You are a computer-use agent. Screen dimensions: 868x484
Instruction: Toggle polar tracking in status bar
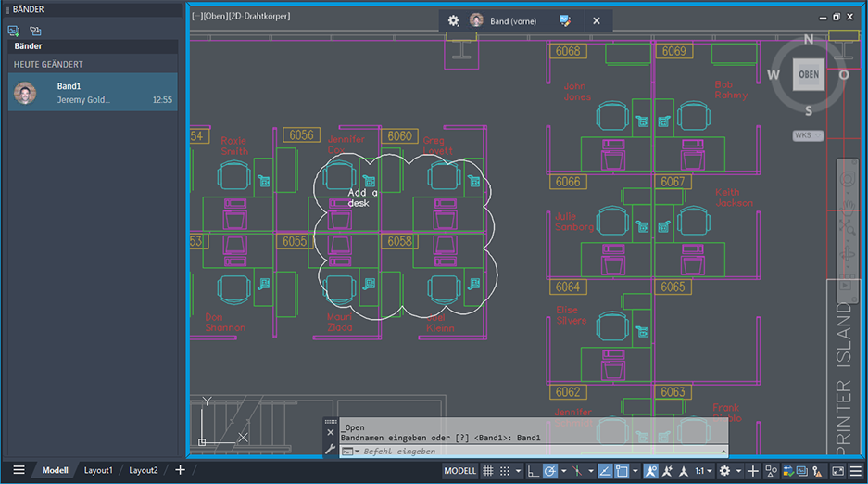click(x=550, y=471)
